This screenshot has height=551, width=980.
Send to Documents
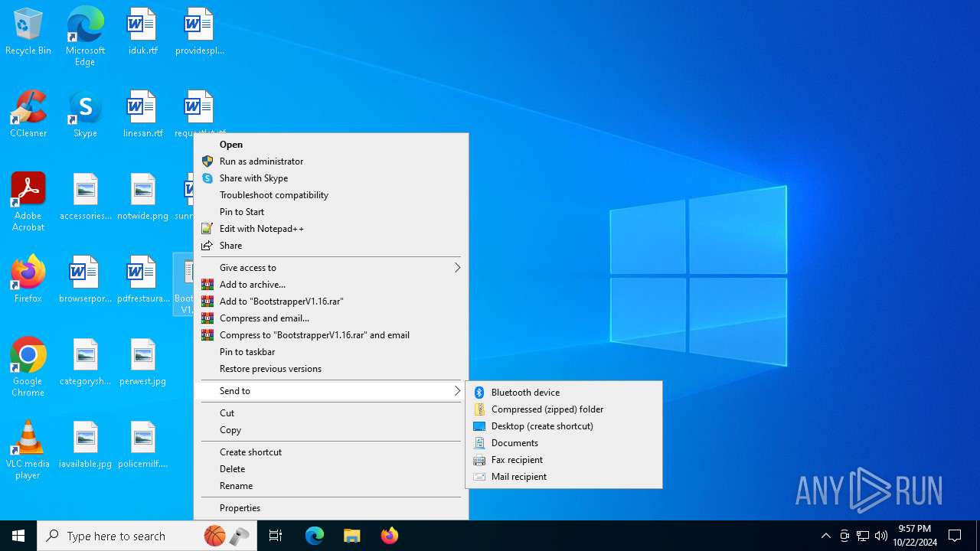[x=564, y=443]
